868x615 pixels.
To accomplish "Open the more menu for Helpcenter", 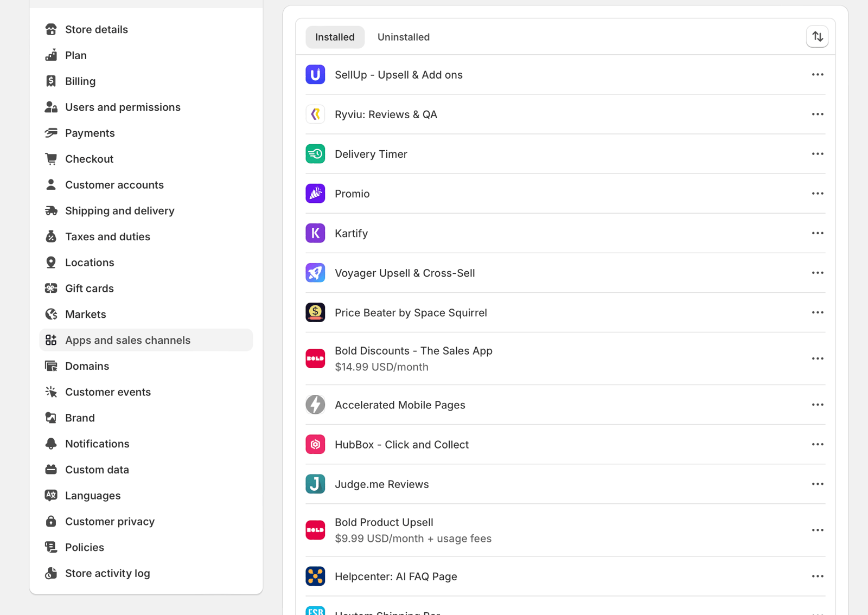I will 818,576.
